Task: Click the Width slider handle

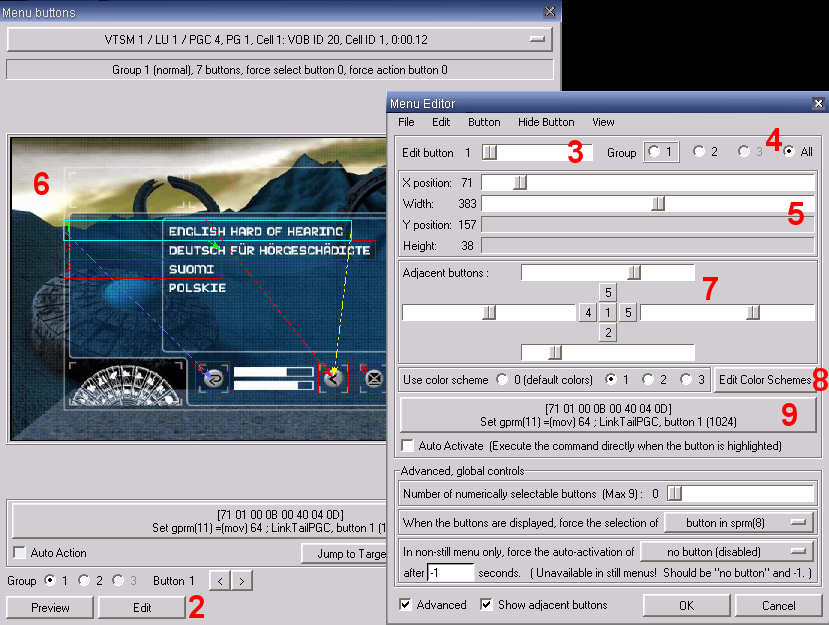Action: coord(658,204)
